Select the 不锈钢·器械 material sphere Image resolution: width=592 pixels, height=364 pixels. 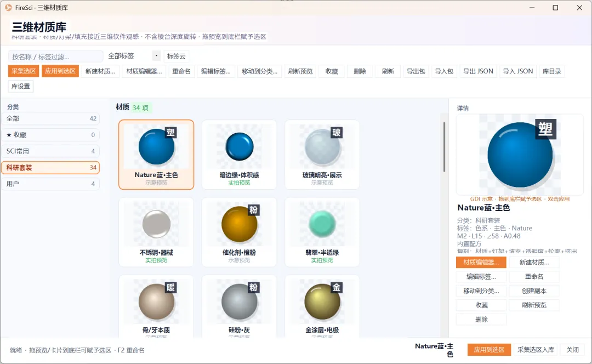(x=156, y=232)
